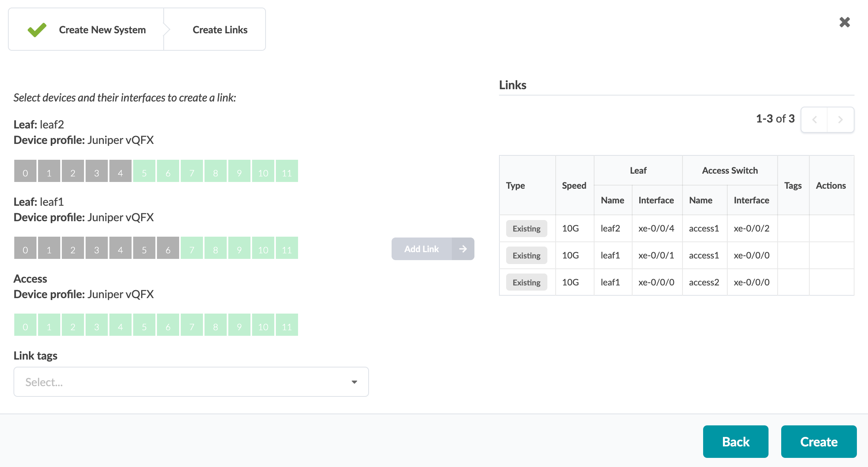This screenshot has height=467, width=868.
Task: Select port 7 on leaf1
Action: click(x=192, y=248)
